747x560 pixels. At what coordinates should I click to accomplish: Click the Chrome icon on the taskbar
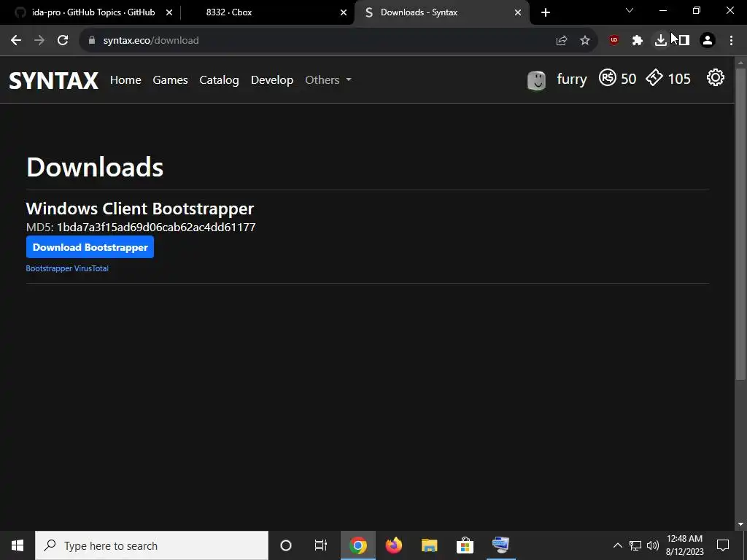click(x=357, y=545)
